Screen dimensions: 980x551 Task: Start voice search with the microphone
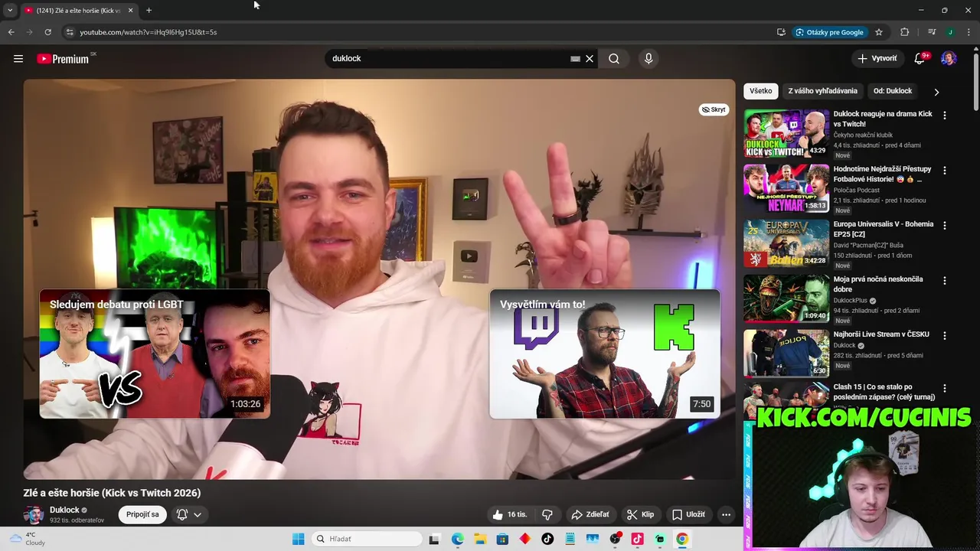pyautogui.click(x=648, y=59)
